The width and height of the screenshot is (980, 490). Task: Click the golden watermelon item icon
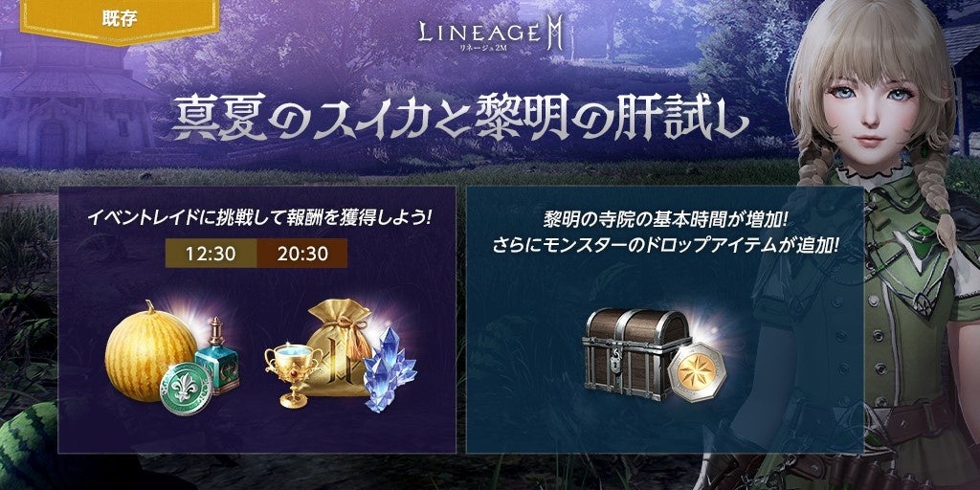[x=150, y=350]
